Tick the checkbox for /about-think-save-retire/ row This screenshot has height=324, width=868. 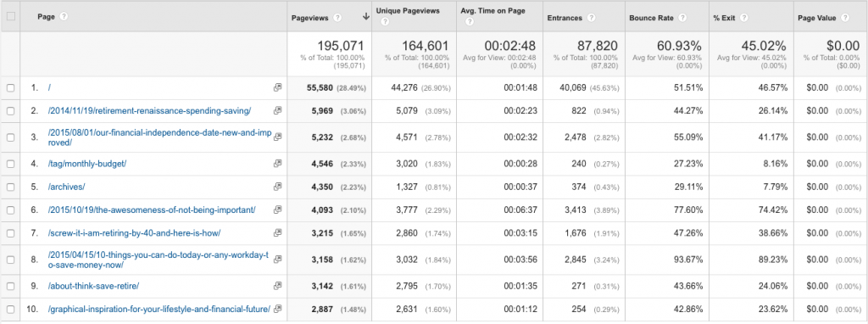[10, 286]
